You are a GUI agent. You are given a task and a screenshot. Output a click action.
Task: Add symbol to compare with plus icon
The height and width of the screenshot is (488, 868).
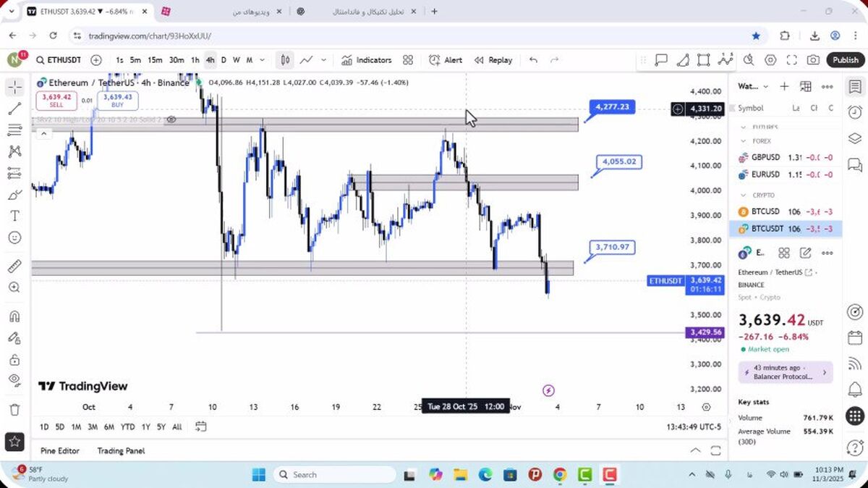pos(96,60)
